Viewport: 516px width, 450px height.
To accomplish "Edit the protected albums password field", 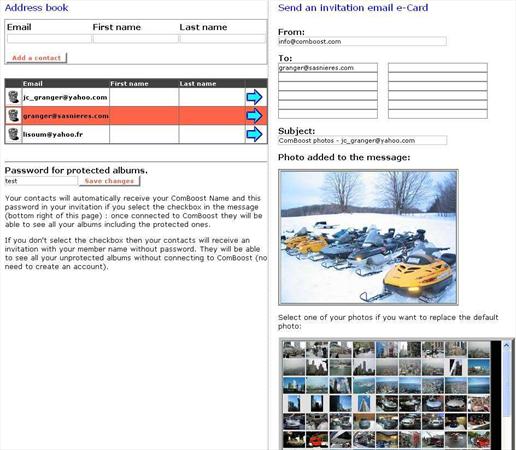I will (41, 181).
